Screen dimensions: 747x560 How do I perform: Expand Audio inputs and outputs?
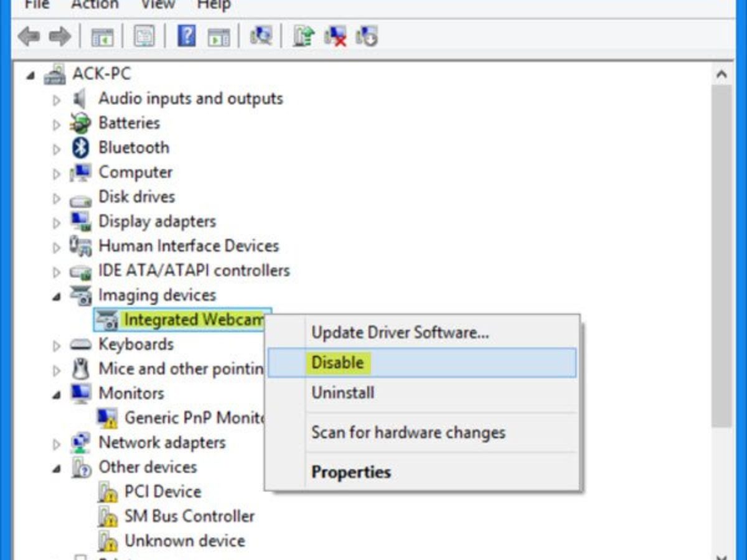[57, 100]
